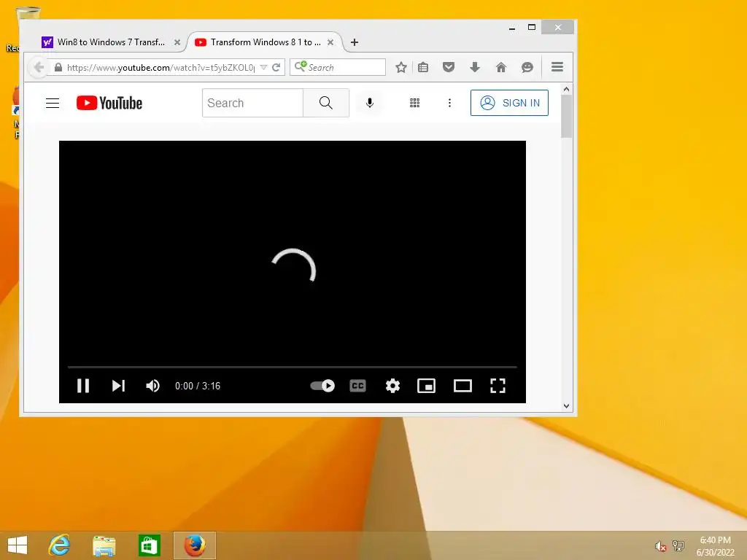Bookmark this page with star
The image size is (747, 560).
click(401, 67)
